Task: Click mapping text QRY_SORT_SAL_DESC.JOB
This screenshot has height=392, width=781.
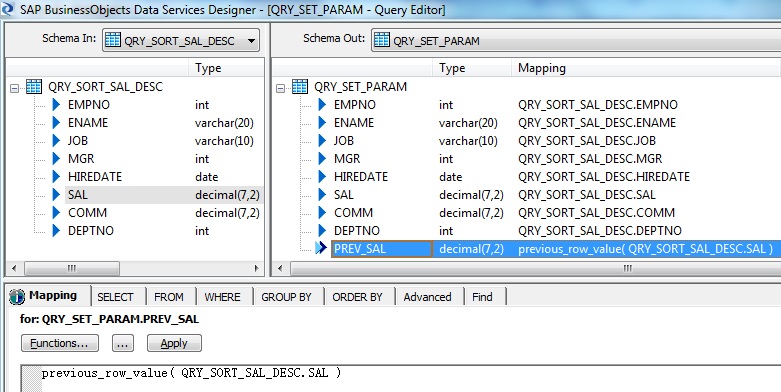Action: [x=587, y=141]
